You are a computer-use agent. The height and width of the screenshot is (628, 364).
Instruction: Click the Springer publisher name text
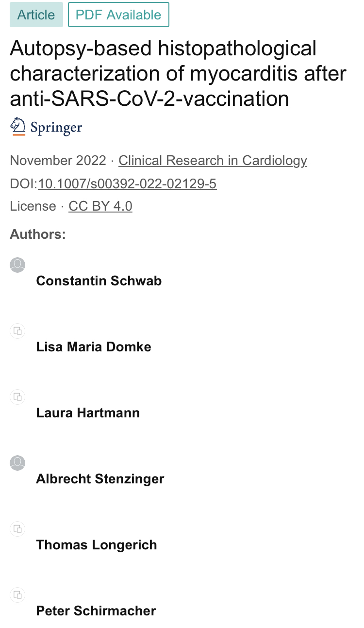56,128
